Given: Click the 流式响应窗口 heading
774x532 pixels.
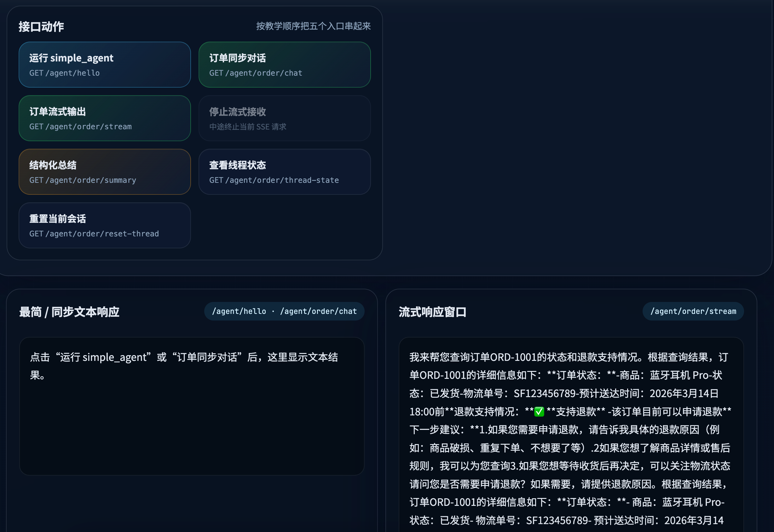Looking at the screenshot, I should tap(432, 312).
